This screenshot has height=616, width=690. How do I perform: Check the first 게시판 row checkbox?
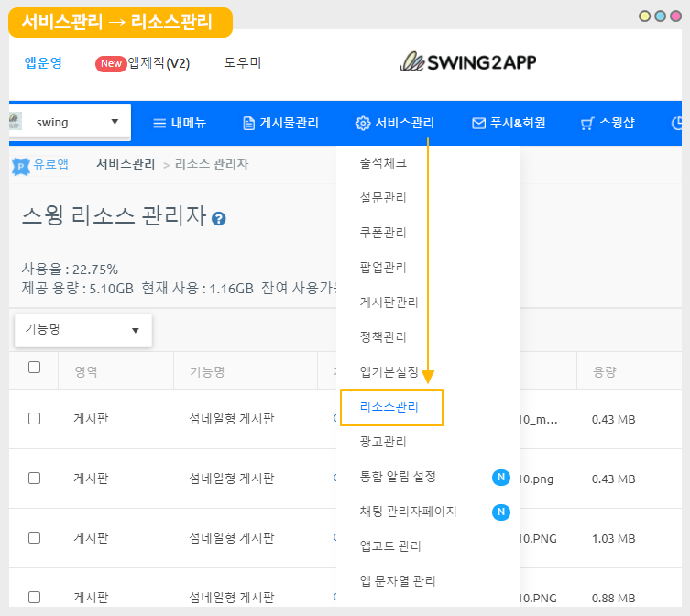[x=35, y=418]
